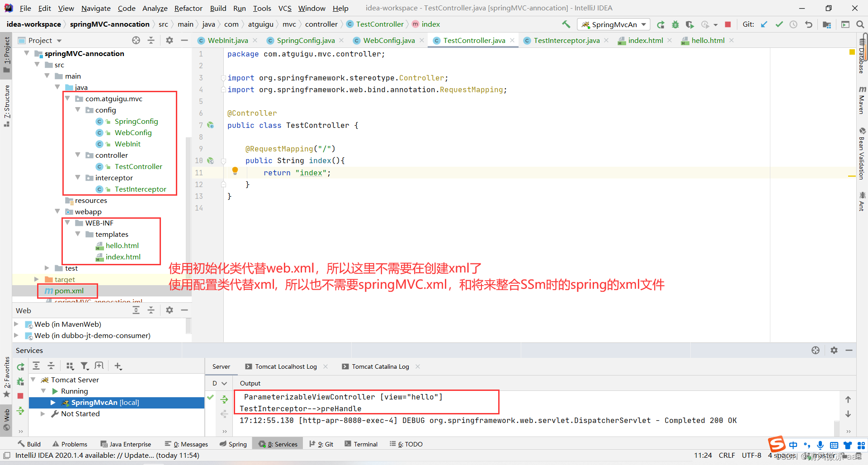Viewport: 868px width, 465px height.
Task: Show Git history clock icon
Action: 793,24
